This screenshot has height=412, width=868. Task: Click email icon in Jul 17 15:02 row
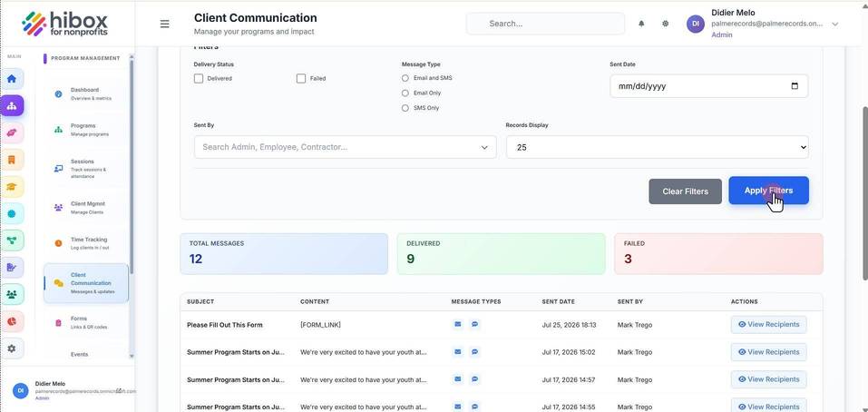[458, 351]
